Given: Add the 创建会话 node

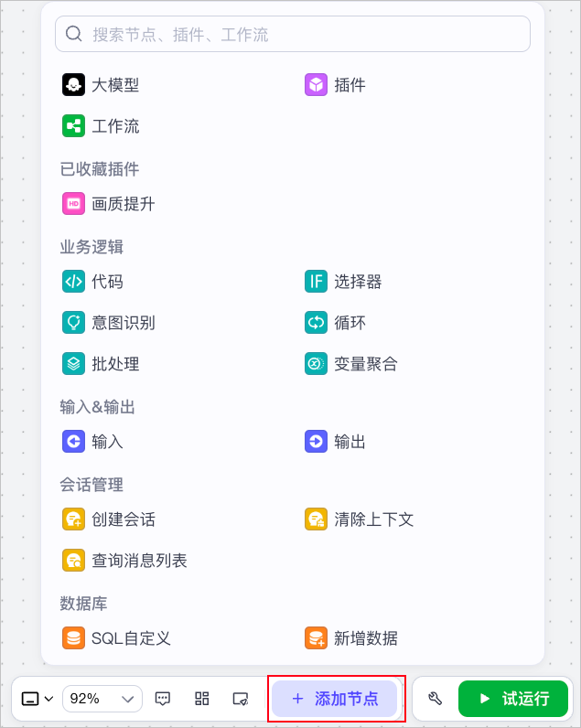Looking at the screenshot, I should pyautogui.click(x=108, y=519).
